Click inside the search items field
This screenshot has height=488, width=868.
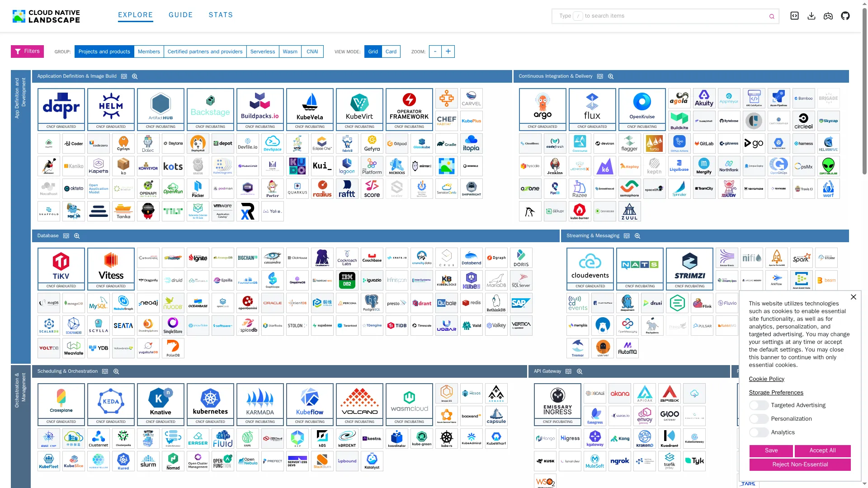tap(656, 16)
